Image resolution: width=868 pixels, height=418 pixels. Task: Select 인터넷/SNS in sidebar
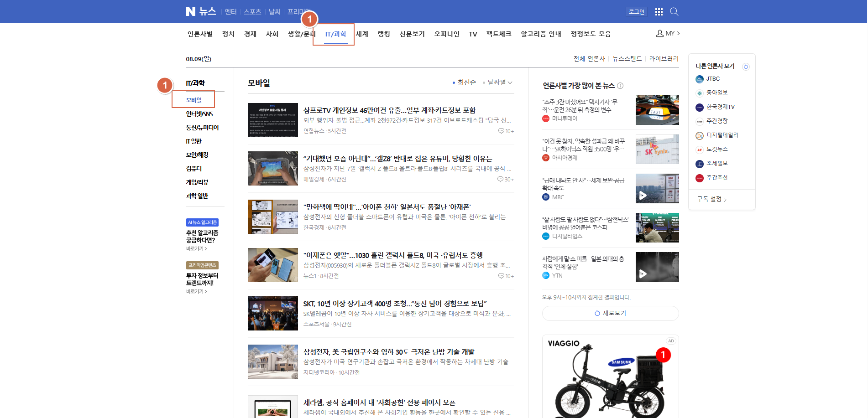[199, 114]
